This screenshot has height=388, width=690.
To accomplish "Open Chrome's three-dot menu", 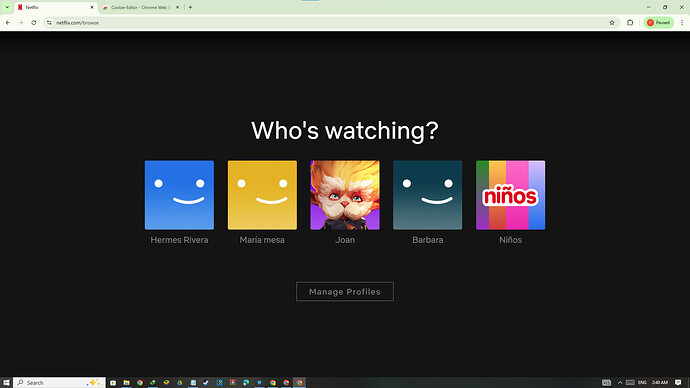I will [x=682, y=22].
